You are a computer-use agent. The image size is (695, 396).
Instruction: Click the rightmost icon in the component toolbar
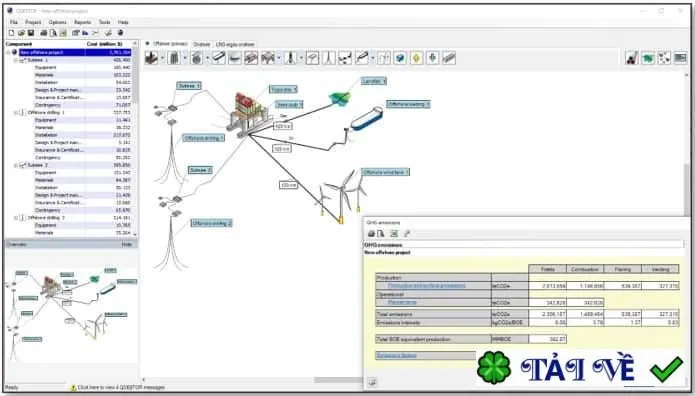click(x=680, y=58)
